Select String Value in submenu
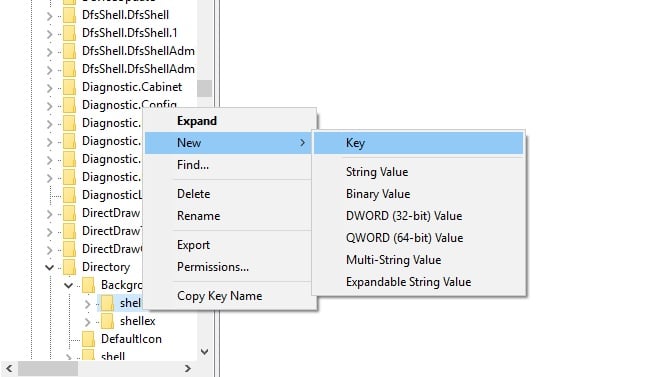655x377 pixels. [x=377, y=172]
